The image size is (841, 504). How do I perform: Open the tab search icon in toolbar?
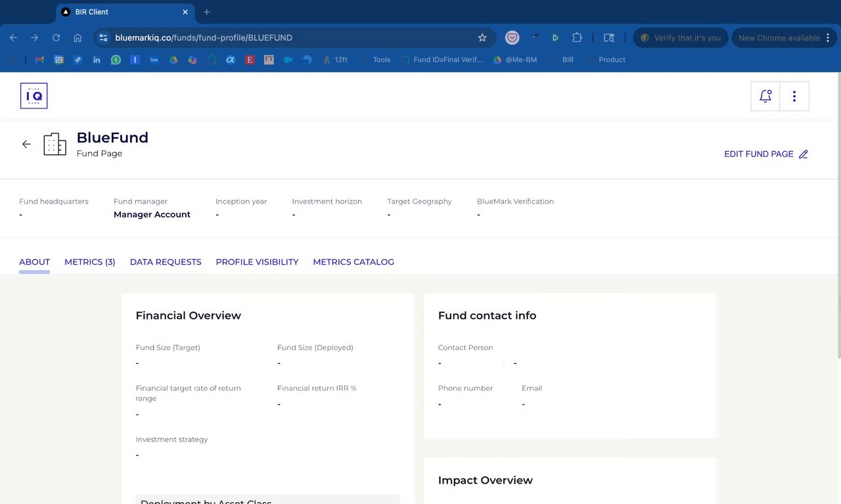(x=609, y=37)
